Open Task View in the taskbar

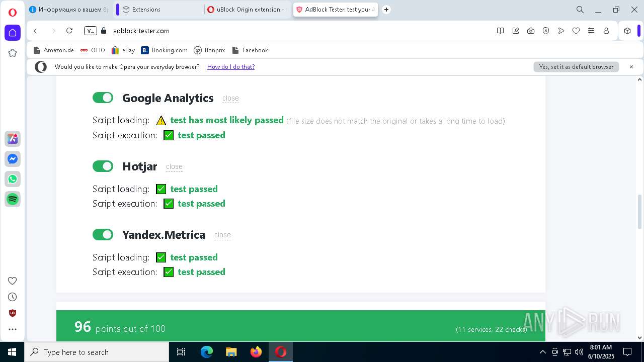(181, 352)
